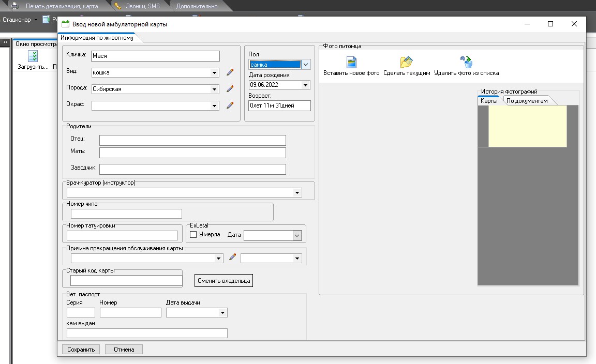This screenshot has height=364, width=596.
Task: Expand the Окрас combo box
Action: 215,106
